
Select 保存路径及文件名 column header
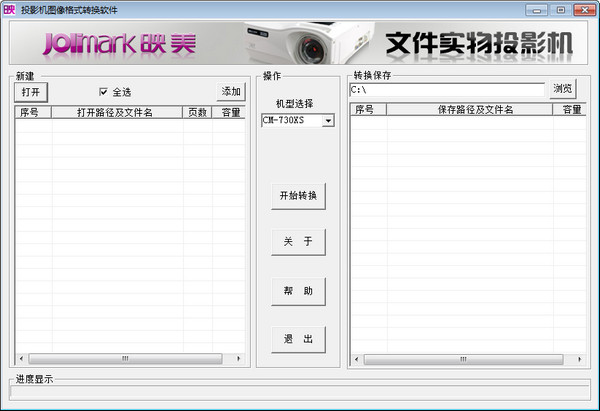click(470, 110)
